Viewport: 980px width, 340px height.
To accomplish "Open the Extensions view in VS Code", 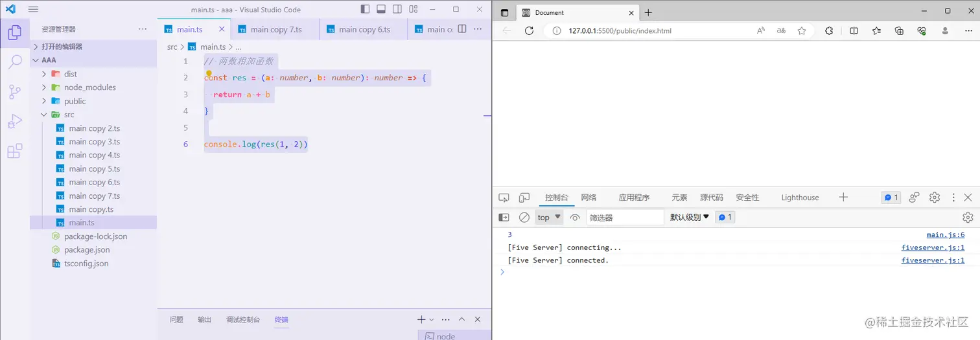I will tap(15, 152).
